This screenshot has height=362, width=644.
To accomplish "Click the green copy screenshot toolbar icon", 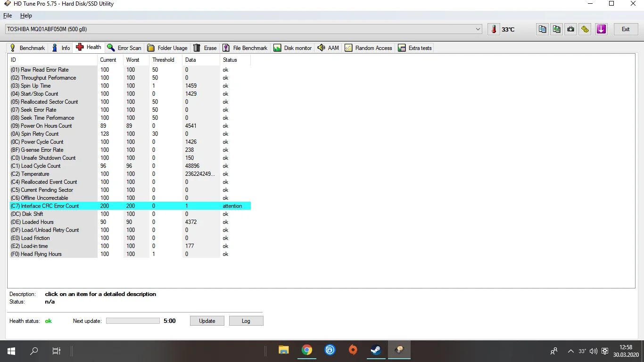I will coord(557,29).
